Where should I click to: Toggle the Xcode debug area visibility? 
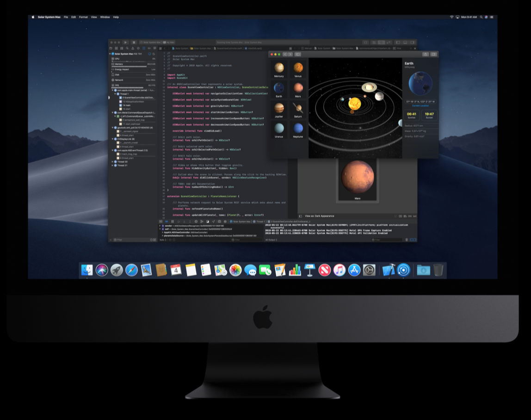pos(405,43)
